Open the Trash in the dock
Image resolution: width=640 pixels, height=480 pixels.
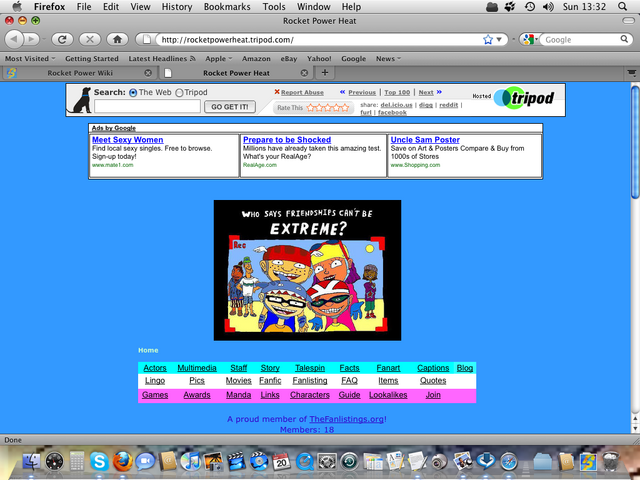pos(611,462)
